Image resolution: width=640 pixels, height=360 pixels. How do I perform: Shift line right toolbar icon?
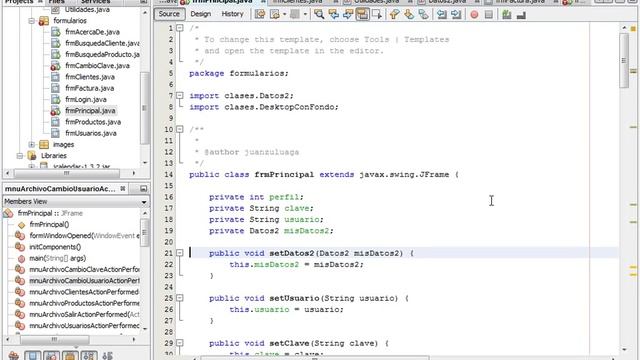coord(456,15)
